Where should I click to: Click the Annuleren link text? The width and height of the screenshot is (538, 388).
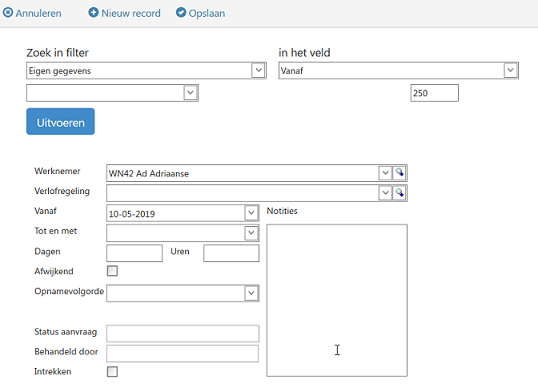pyautogui.click(x=38, y=13)
